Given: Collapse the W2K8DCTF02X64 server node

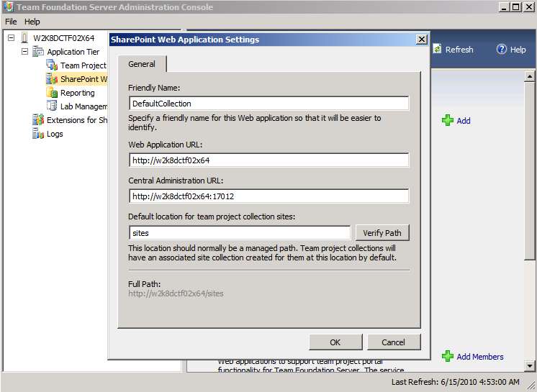Looking at the screenshot, I should click(12, 37).
